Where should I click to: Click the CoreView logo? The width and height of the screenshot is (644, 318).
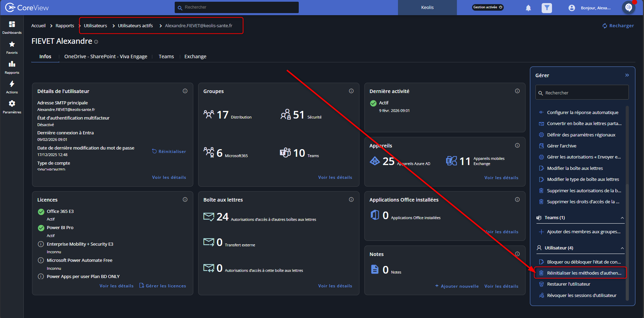click(x=27, y=8)
